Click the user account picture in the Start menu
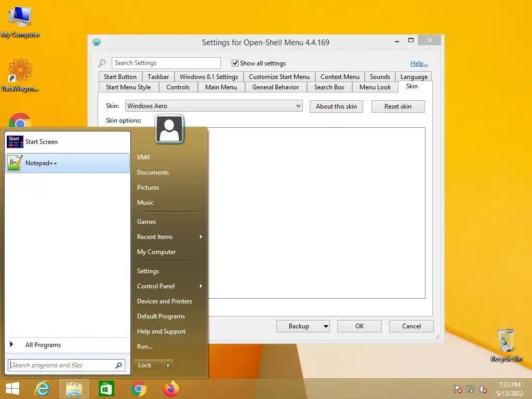Image resolution: width=532 pixels, height=399 pixels. tap(169, 129)
